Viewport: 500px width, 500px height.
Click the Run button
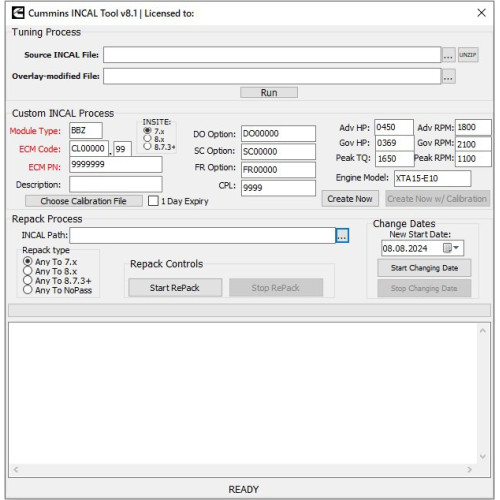point(269,92)
